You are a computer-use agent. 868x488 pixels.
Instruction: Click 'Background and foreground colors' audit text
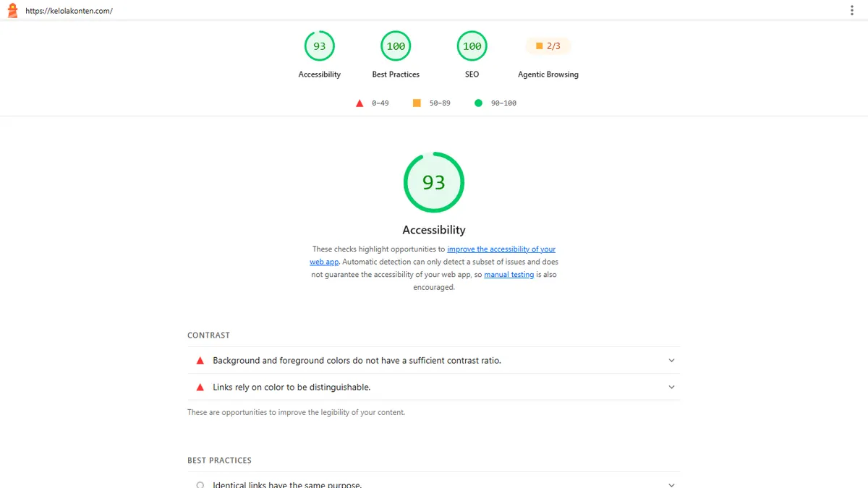357,360
